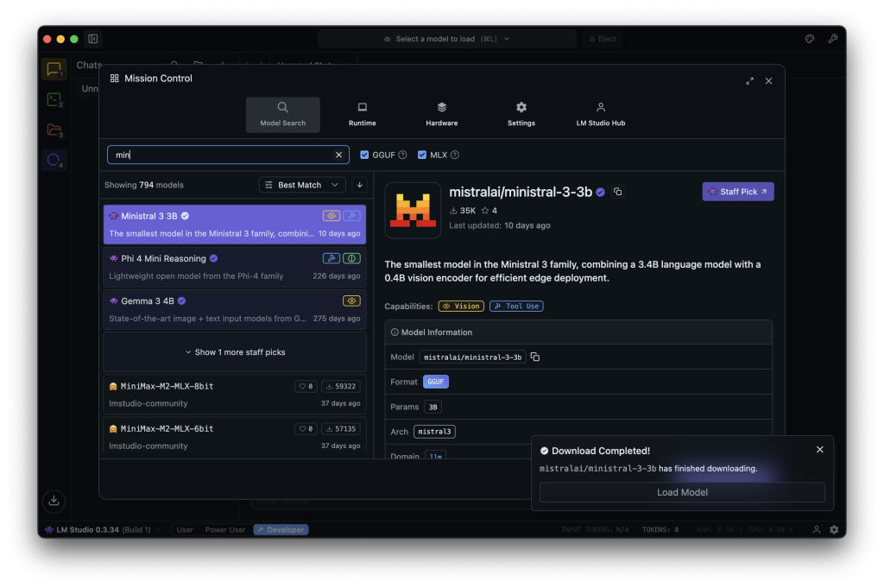Click the settings gear in status bar

[x=834, y=529]
